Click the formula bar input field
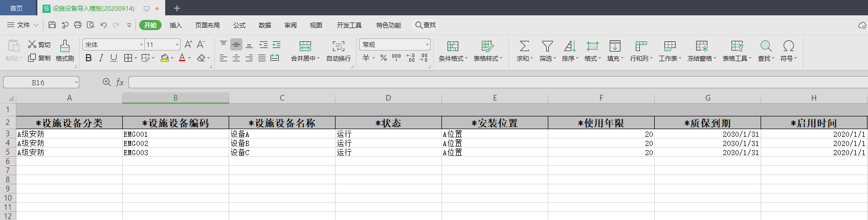The height and width of the screenshot is (220, 868). point(498,82)
